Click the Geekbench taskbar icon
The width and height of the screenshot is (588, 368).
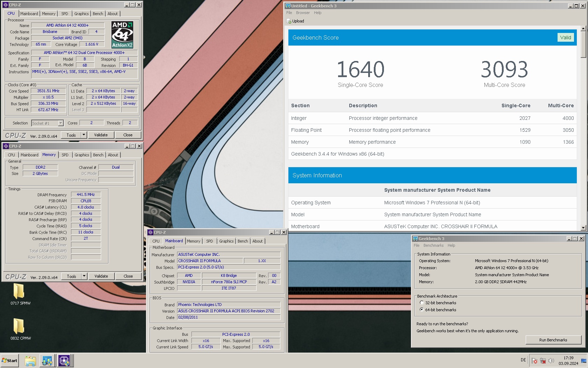click(x=47, y=361)
